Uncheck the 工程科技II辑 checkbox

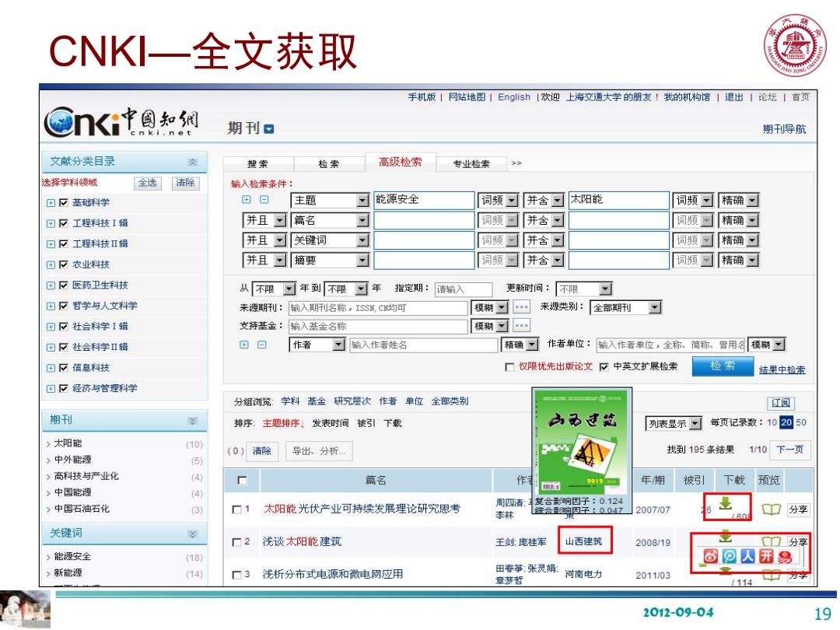[x=63, y=243]
